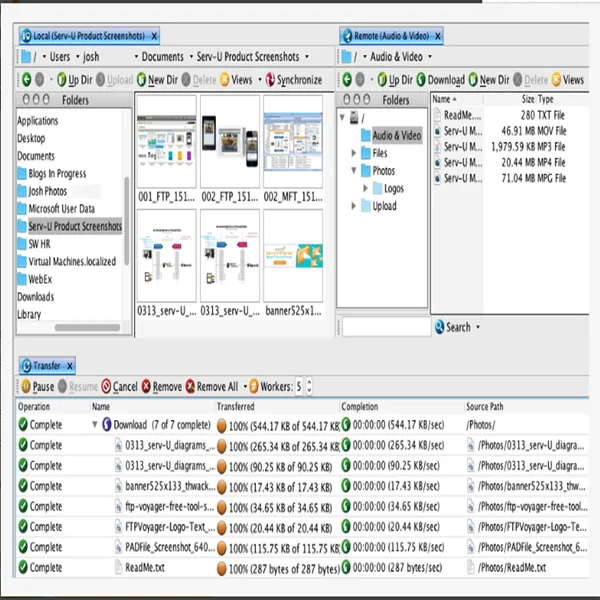Image resolution: width=600 pixels, height=600 pixels.
Task: Click the remote search input field
Action: [x=386, y=327]
